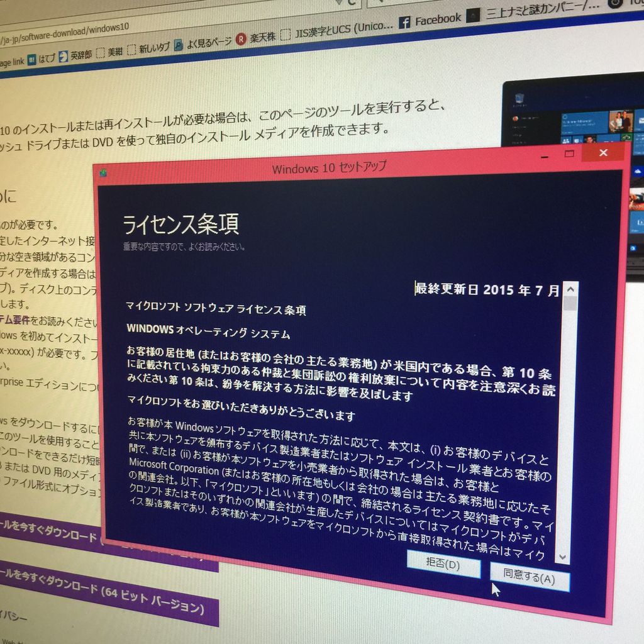Click the 英辞郎 bookmark icon
Image resolution: width=644 pixels, height=644 pixels.
pyautogui.click(x=64, y=57)
